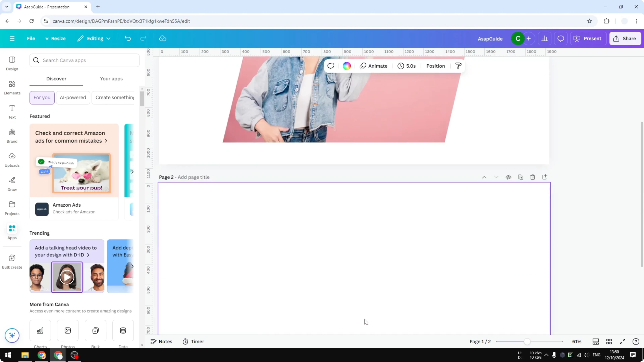Click the Present button
Image resolution: width=644 pixels, height=362 pixels.
(588, 39)
